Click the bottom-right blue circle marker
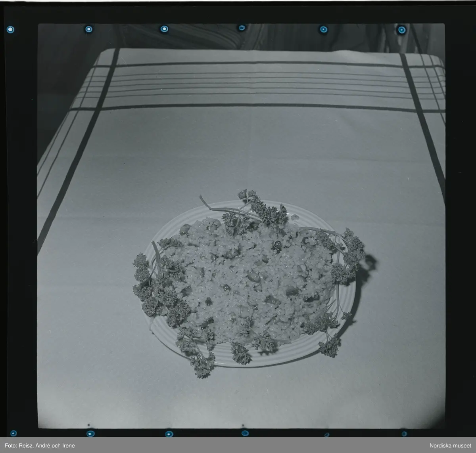The width and height of the screenshot is (476, 453). 404,434
